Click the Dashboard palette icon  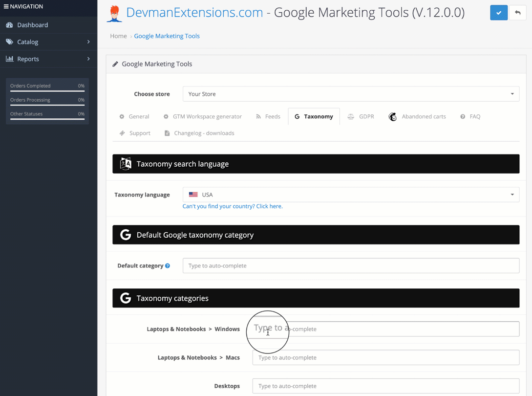point(9,25)
